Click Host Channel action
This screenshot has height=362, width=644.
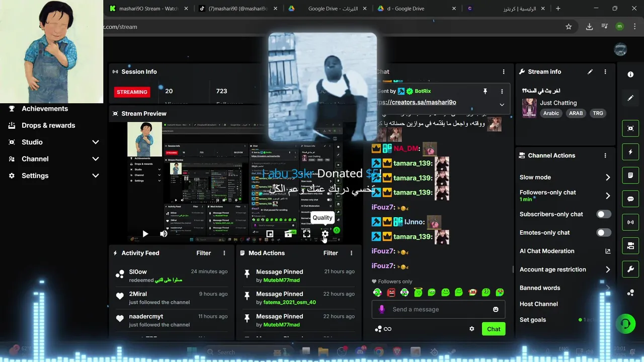[x=539, y=304]
